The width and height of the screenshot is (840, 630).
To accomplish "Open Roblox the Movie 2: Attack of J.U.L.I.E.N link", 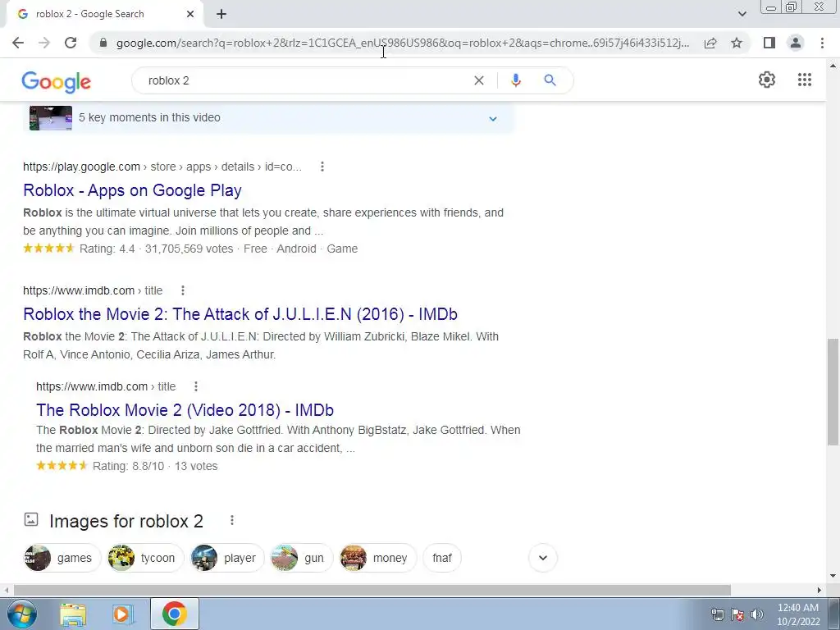I will coord(240,314).
